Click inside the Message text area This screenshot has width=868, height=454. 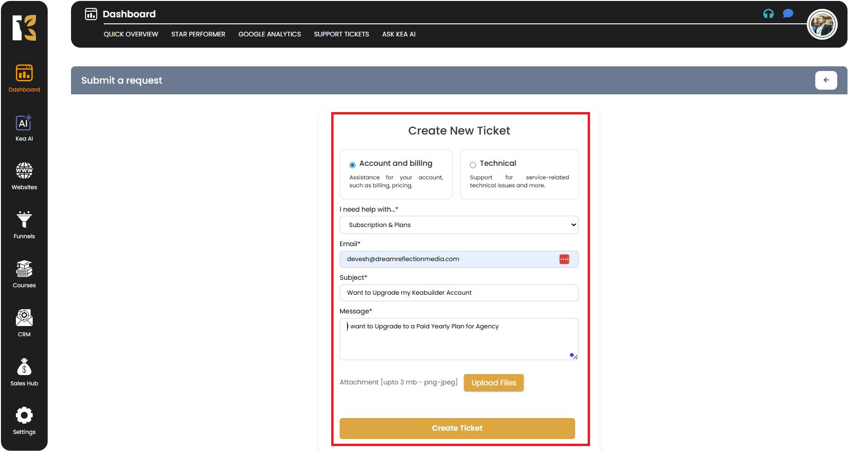click(x=459, y=341)
